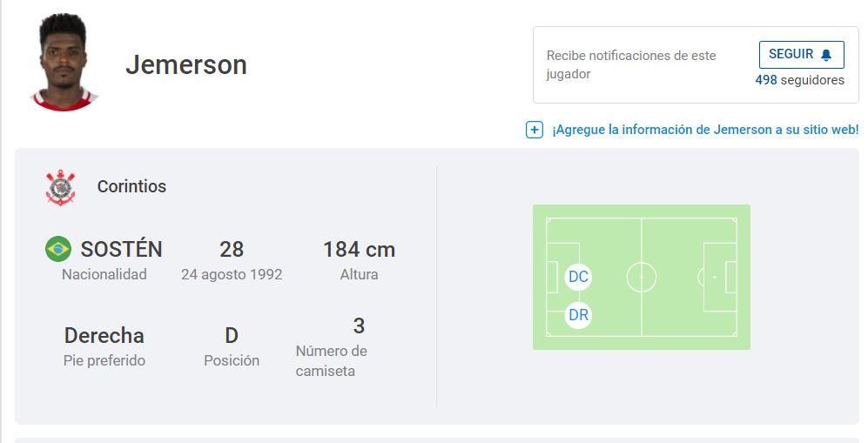Click the 184 cm height value

(x=359, y=250)
